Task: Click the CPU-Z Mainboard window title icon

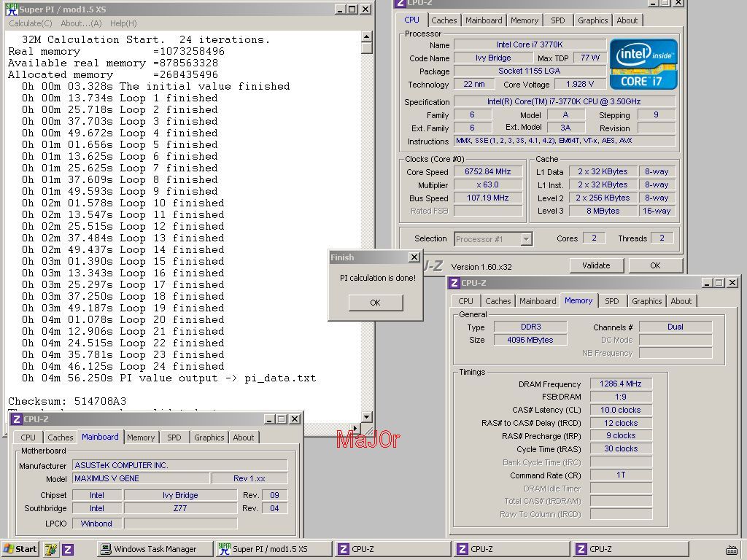Action: click(17, 419)
